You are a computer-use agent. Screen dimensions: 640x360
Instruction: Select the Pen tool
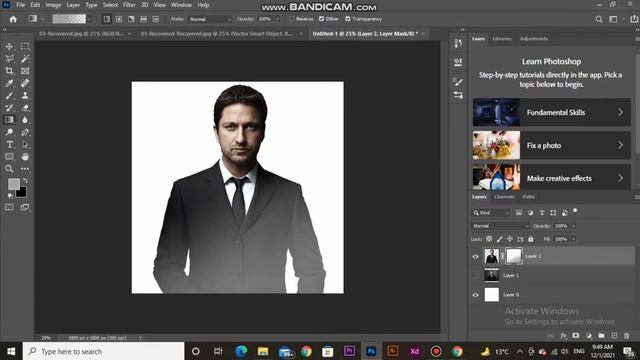(25, 132)
